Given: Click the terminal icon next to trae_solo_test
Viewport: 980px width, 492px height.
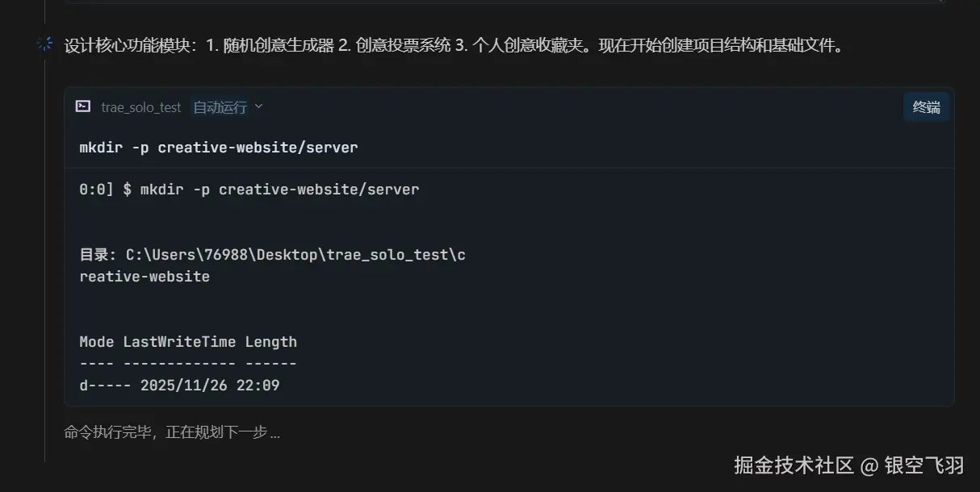Looking at the screenshot, I should 82,106.
